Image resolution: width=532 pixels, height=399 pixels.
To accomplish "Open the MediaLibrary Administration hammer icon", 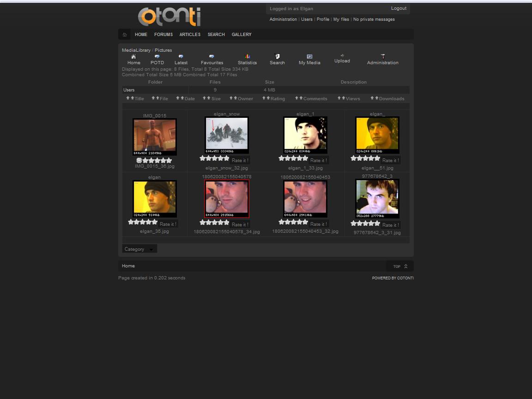I will click(382, 57).
